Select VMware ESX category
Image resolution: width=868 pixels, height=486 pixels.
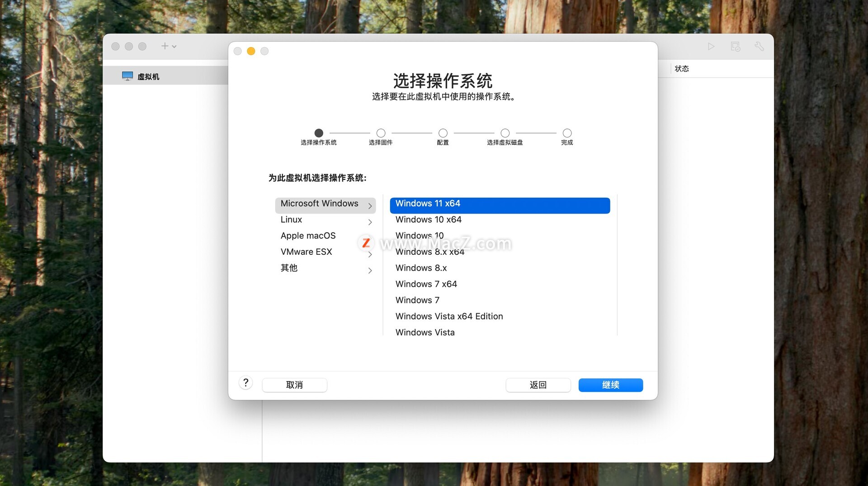click(x=325, y=252)
